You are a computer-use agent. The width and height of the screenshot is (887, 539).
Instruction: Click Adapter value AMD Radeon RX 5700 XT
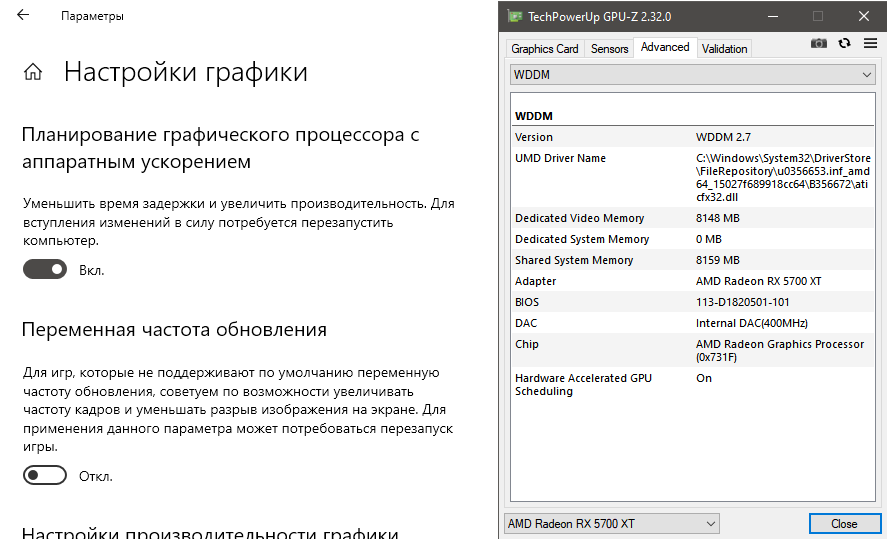(x=758, y=281)
